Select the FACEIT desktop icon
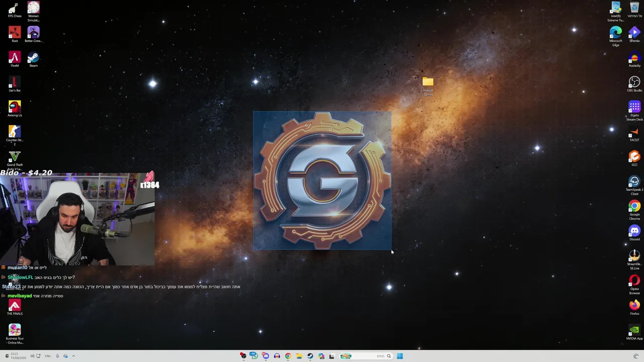The image size is (644, 362). coord(634,134)
